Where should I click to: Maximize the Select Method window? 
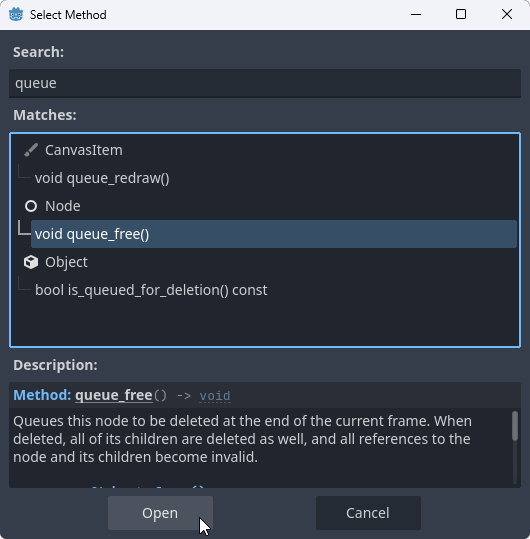pyautogui.click(x=461, y=14)
